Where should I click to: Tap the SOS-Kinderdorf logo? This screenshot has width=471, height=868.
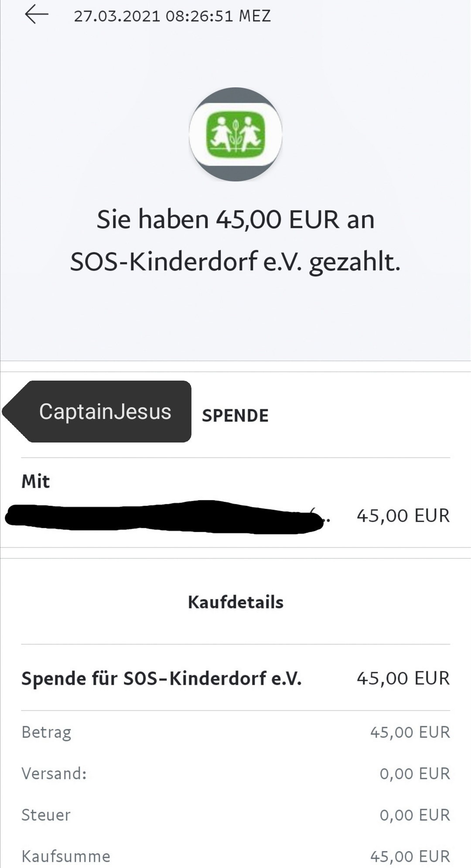point(235,134)
